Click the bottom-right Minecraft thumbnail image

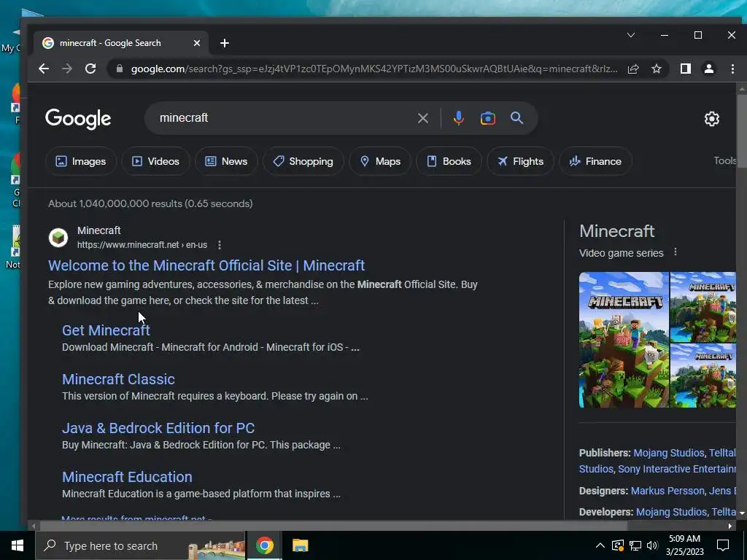pos(703,376)
